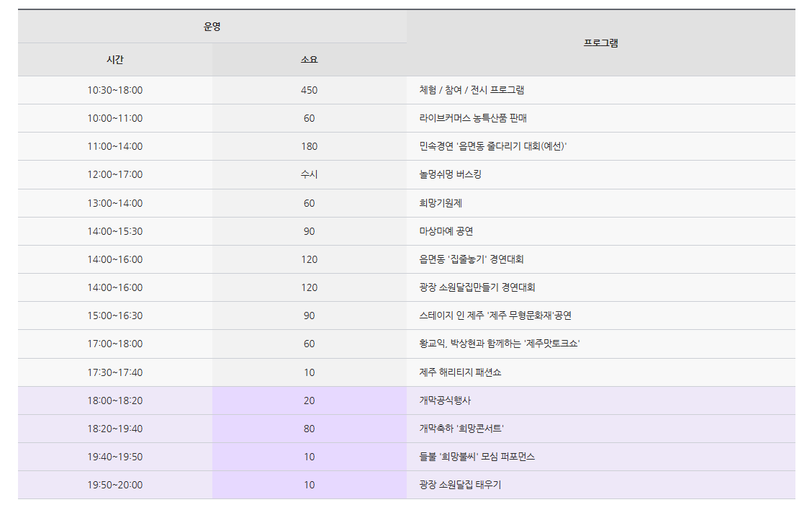The height and width of the screenshot is (510, 812).
Task: Click the 시간 column header
Action: click(115, 60)
